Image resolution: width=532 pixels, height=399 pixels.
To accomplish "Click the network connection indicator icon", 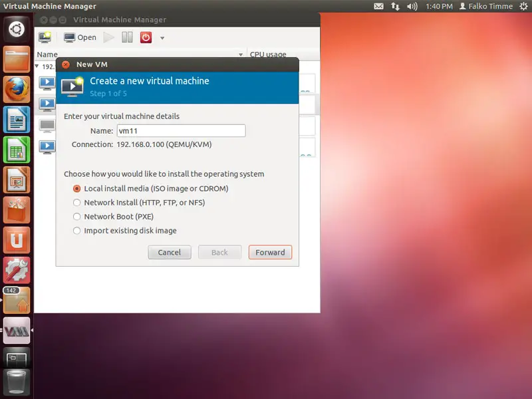I will pyautogui.click(x=395, y=6).
